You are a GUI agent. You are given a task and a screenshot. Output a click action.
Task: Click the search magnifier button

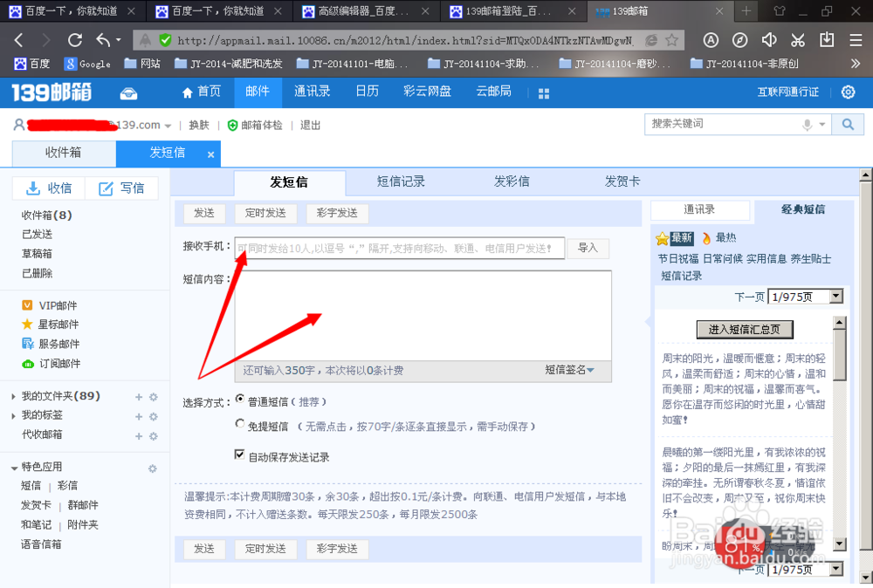click(x=848, y=125)
